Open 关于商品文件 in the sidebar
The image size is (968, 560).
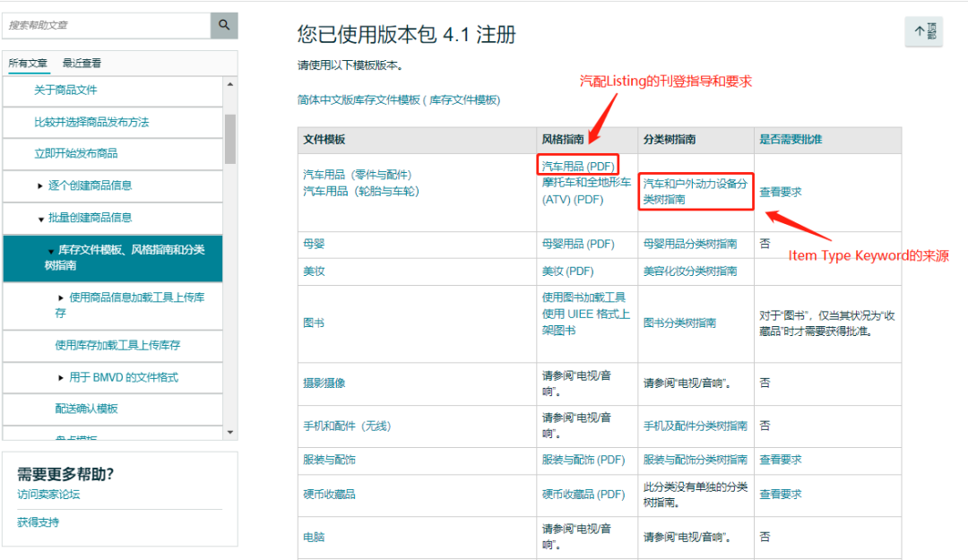pyautogui.click(x=65, y=90)
